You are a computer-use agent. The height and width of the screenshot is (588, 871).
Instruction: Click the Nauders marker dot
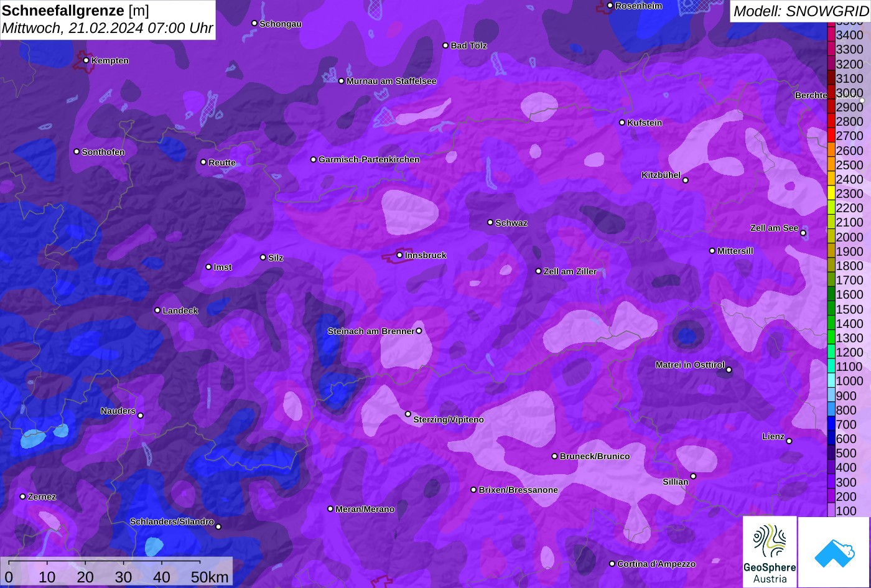click(140, 416)
